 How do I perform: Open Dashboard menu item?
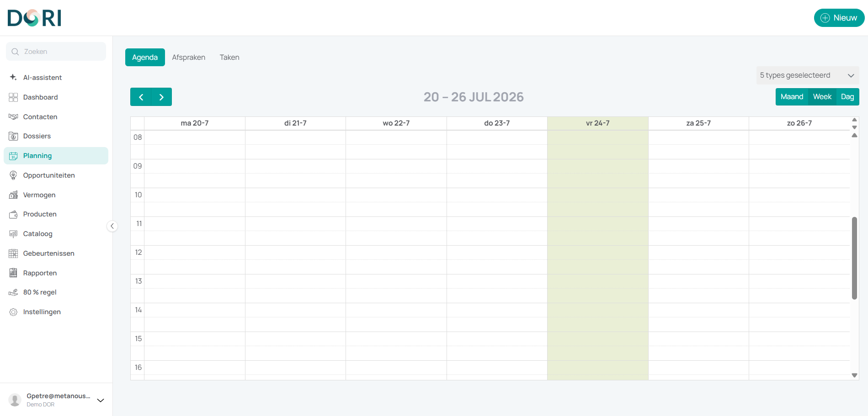point(56,97)
